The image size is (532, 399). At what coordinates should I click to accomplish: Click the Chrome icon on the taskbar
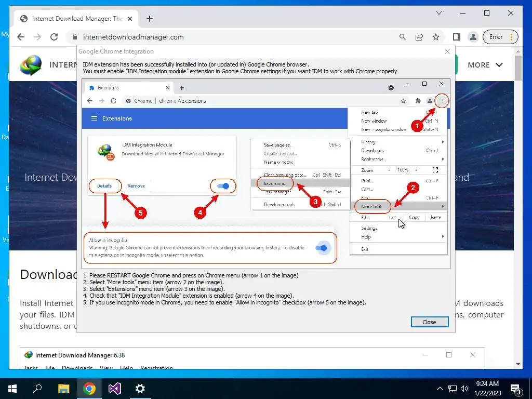(89, 389)
